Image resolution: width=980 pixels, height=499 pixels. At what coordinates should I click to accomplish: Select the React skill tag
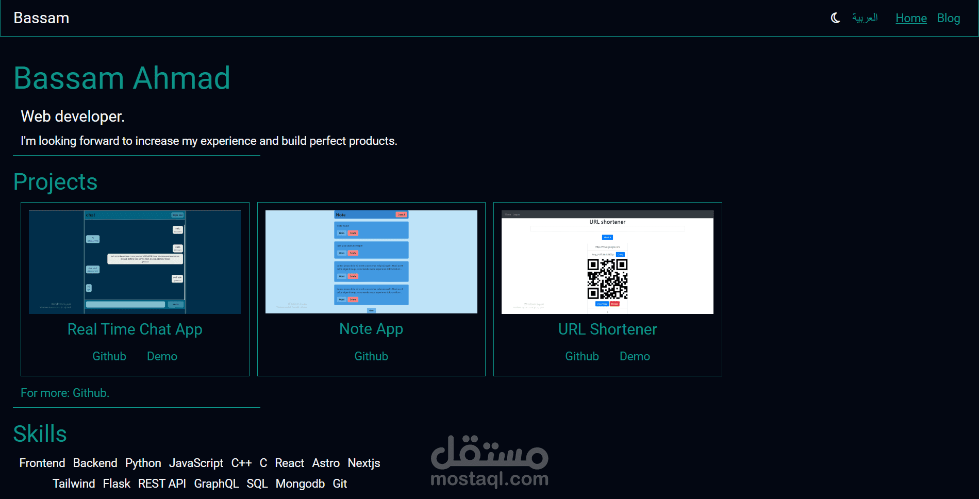click(x=290, y=463)
